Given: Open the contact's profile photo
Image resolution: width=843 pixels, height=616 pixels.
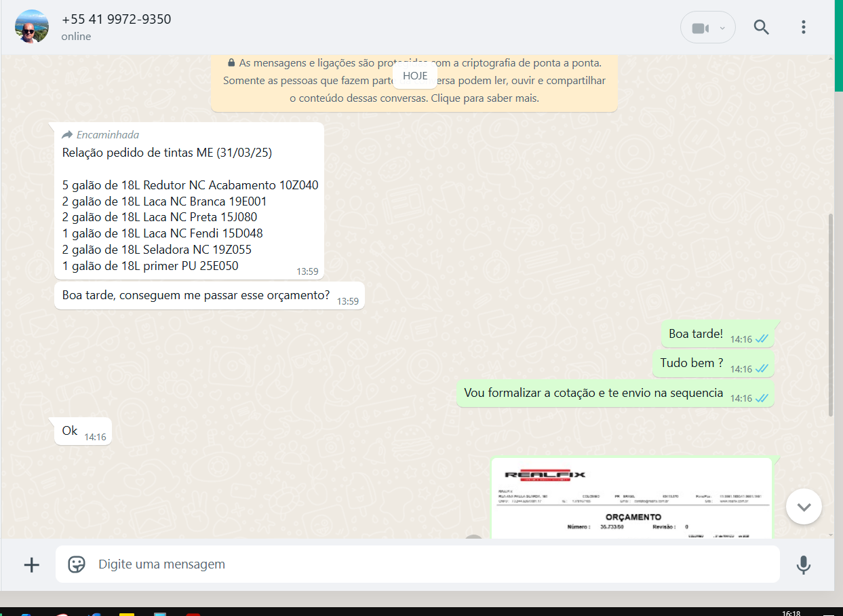Looking at the screenshot, I should 32,27.
